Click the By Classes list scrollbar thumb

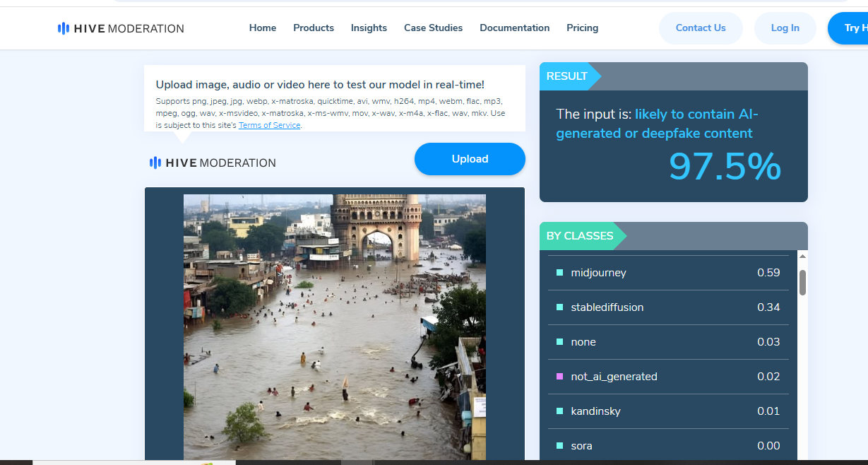tap(802, 283)
